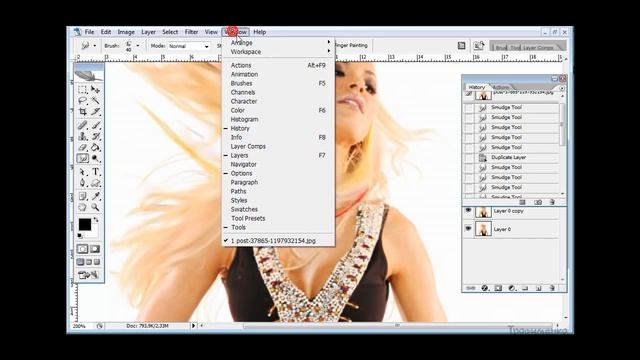Select the Notes tool
The width and height of the screenshot is (640, 360).
pos(82,196)
